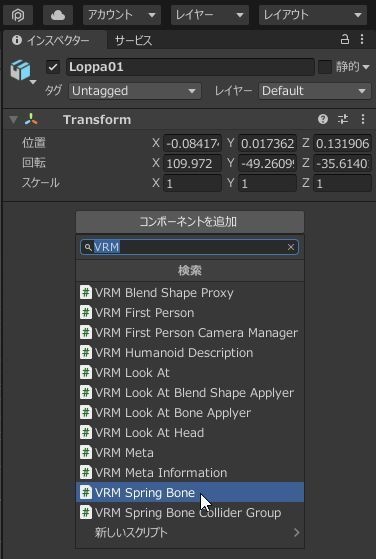Open the 静的 dropdown arrow
This screenshot has width=376, height=559.
point(366,67)
